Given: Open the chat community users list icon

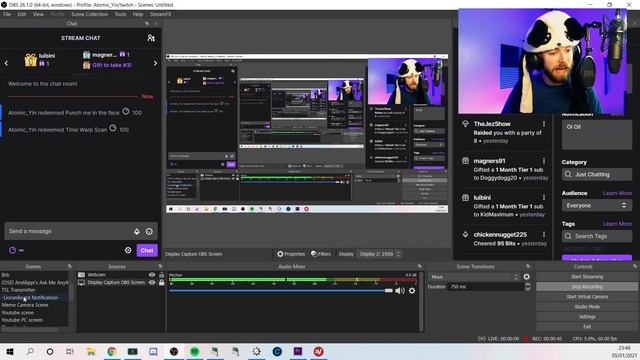Looking at the screenshot, I should tap(151, 38).
